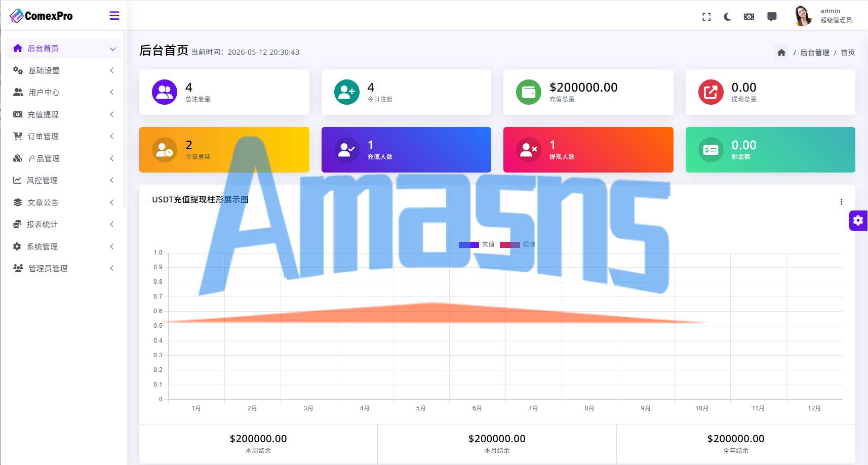868x465 pixels.
Task: Click the breadcrumb home icon
Action: 781,53
